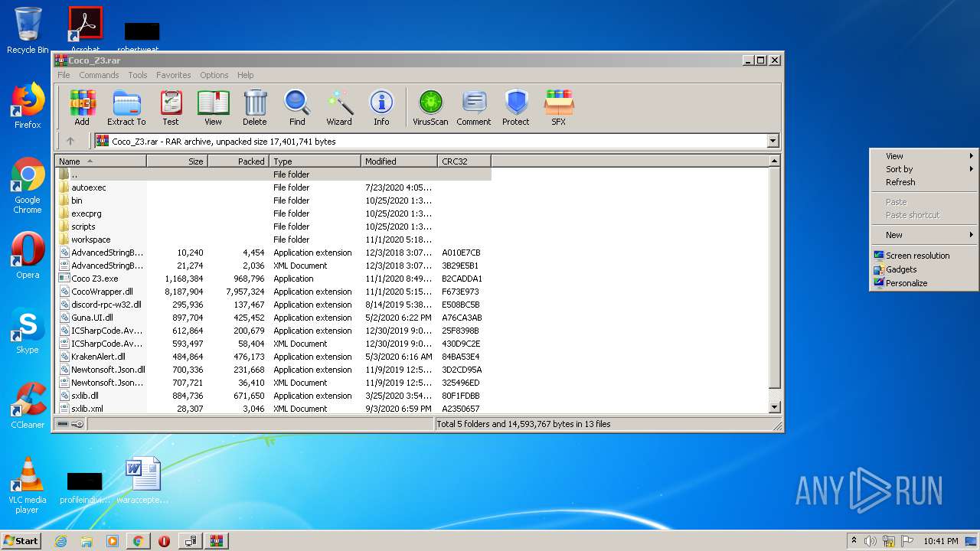This screenshot has height=551, width=980.
Task: Open Opera desktop shortcut
Action: click(x=28, y=255)
